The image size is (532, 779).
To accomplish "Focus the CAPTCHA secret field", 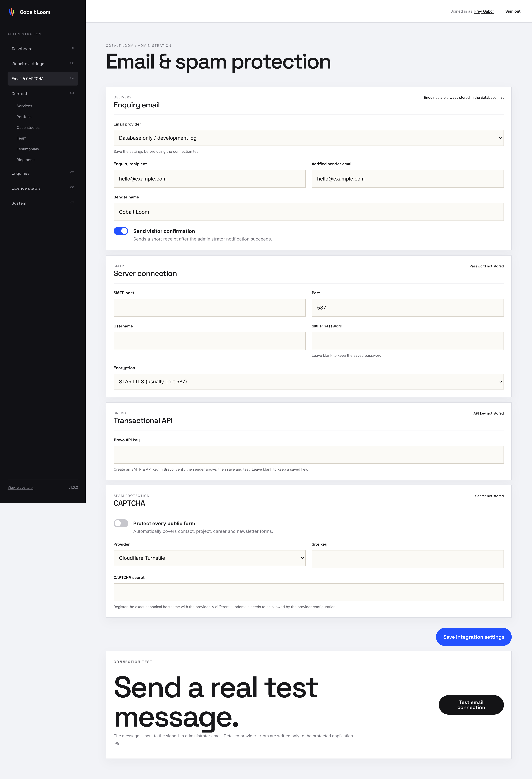I will [x=308, y=592].
